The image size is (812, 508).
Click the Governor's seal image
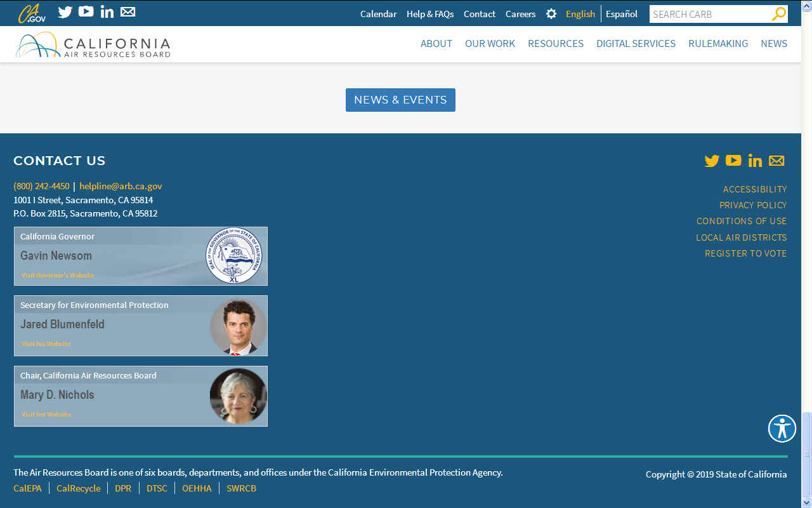pyautogui.click(x=233, y=255)
